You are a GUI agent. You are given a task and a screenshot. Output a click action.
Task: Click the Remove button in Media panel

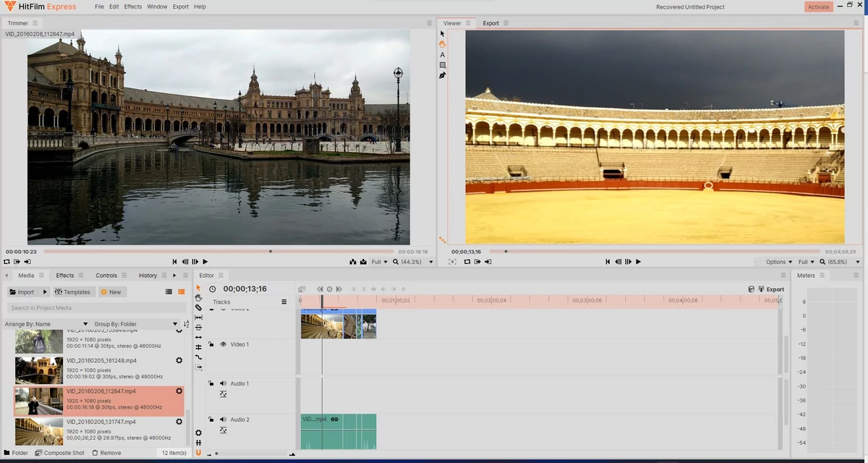click(106, 453)
